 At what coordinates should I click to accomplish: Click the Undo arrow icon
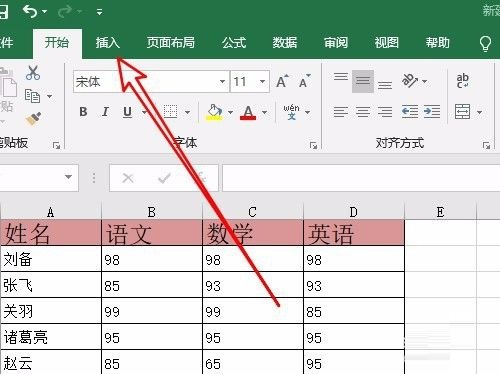30,12
